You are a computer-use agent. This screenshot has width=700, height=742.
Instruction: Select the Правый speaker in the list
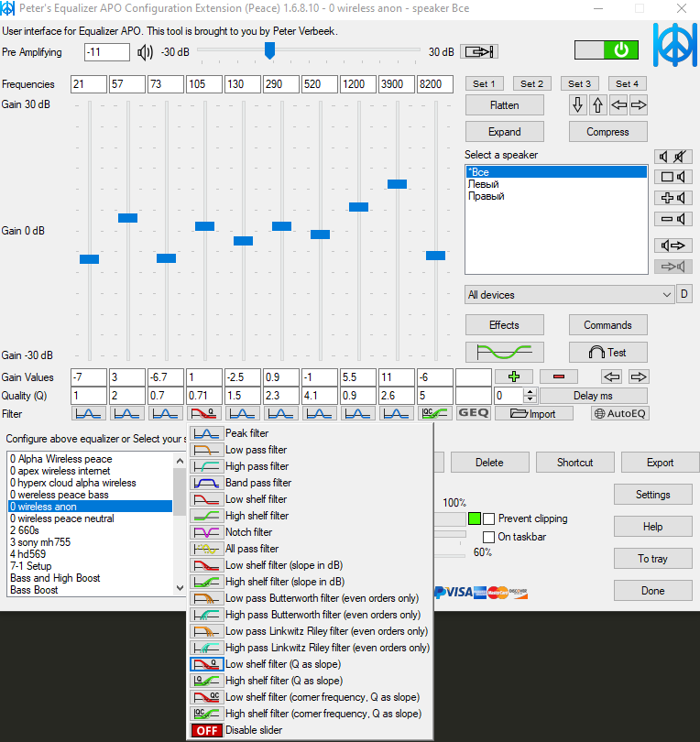pos(555,196)
